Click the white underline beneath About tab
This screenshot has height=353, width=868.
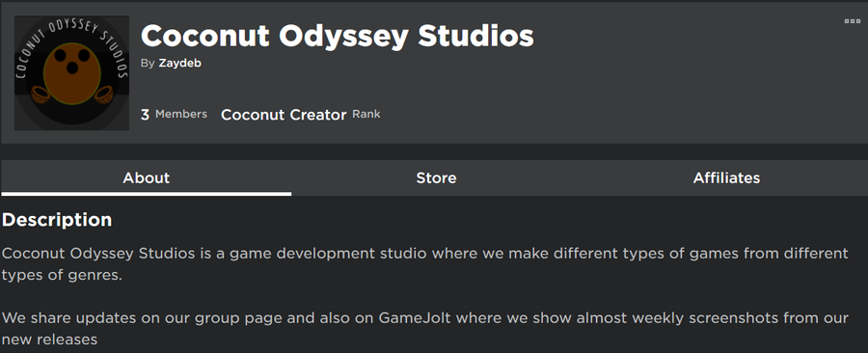point(147,194)
